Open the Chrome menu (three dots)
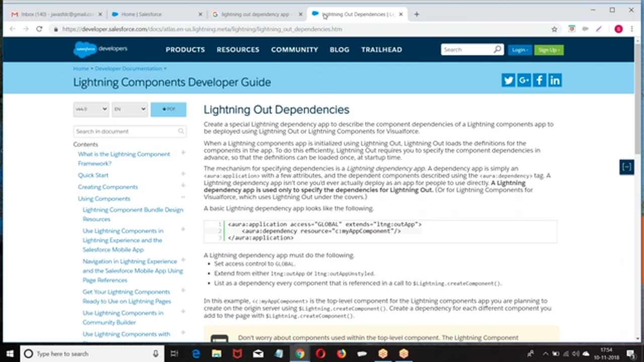The height and width of the screenshot is (362, 644). (x=632, y=29)
